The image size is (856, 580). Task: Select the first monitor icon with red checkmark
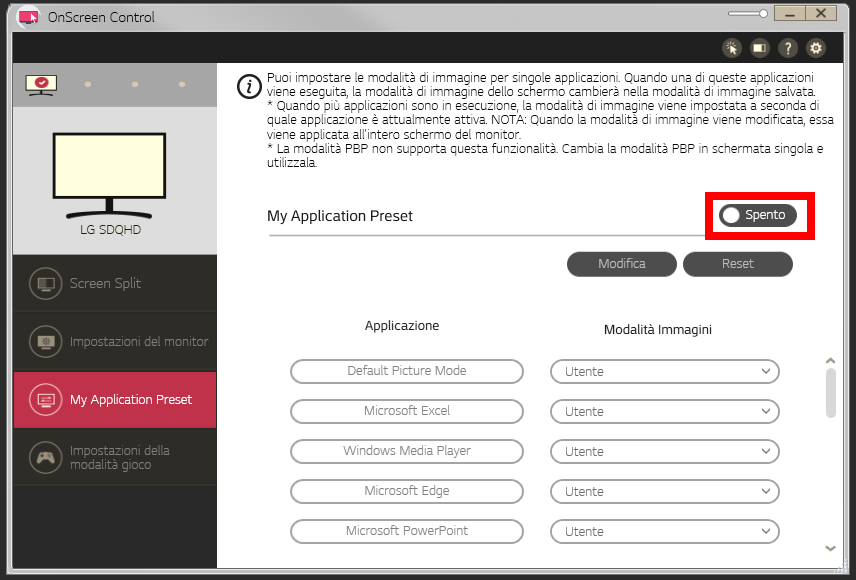click(41, 85)
